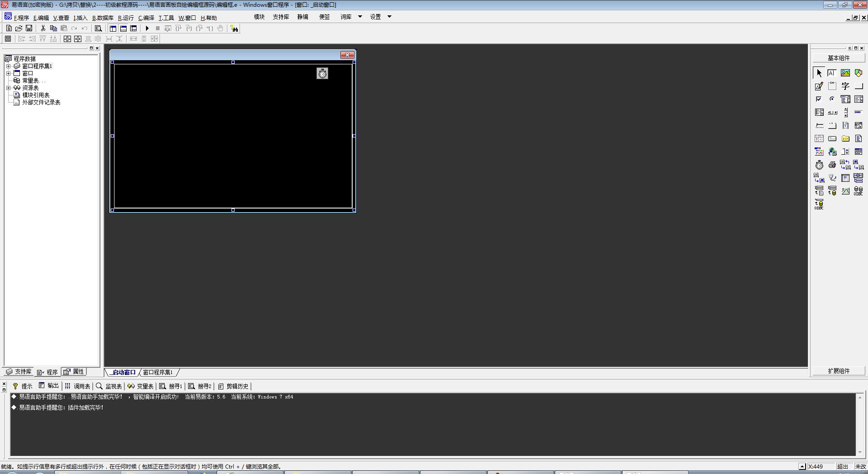Open the 词库 dropdown arrow
This screenshot has width=868, height=474.
(x=360, y=17)
